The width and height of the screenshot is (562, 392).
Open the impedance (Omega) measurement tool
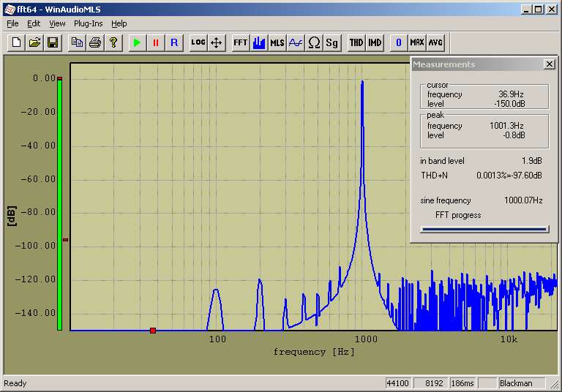(314, 42)
